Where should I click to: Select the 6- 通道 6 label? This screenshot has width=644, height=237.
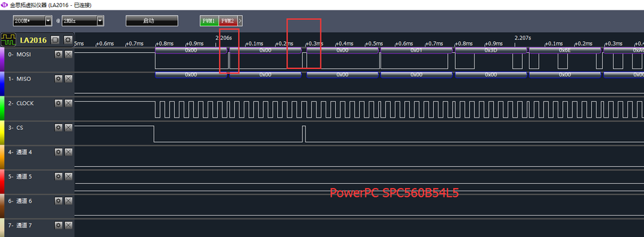tap(20, 201)
